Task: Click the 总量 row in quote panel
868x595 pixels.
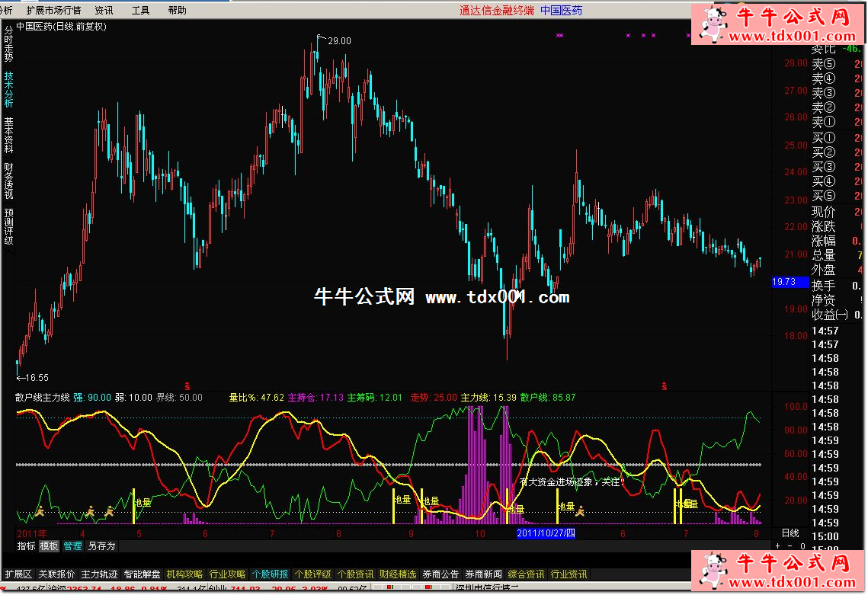Action: pyautogui.click(x=838, y=254)
